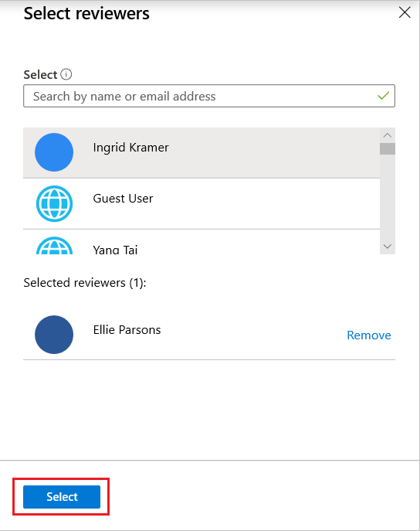The width and height of the screenshot is (420, 531).
Task: Select Yang Tai in the list
Action: (x=202, y=242)
